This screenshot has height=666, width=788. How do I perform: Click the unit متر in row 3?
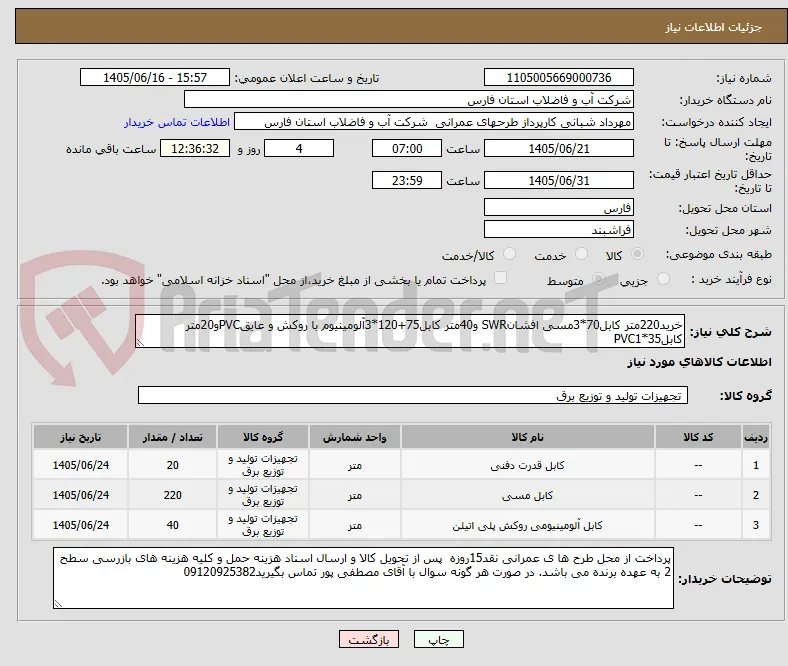355,525
